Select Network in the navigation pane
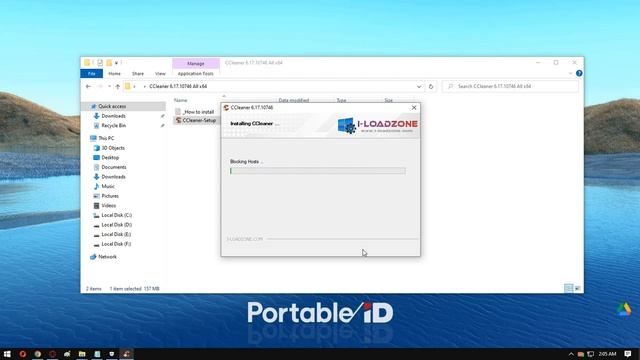 pos(107,257)
